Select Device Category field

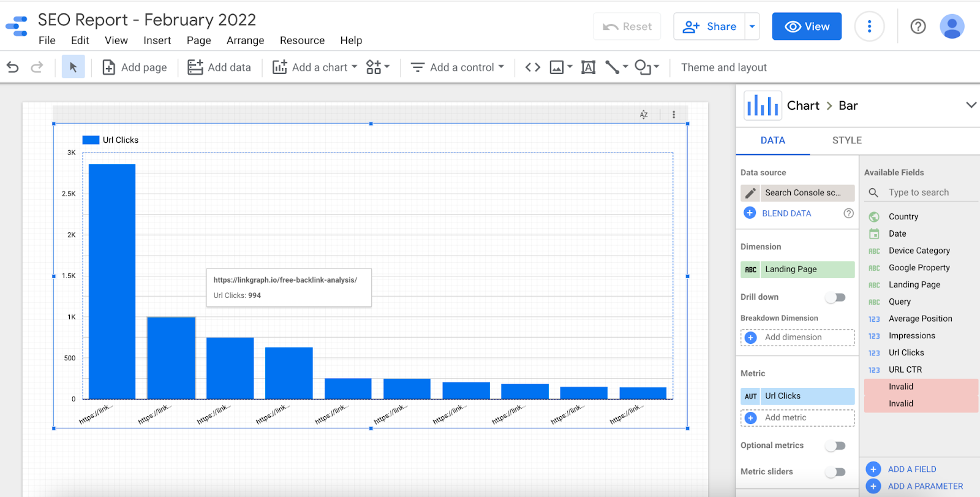(x=919, y=251)
